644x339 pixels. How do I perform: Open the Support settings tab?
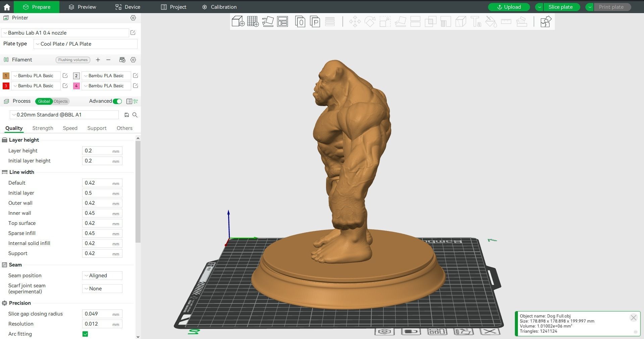click(x=97, y=128)
